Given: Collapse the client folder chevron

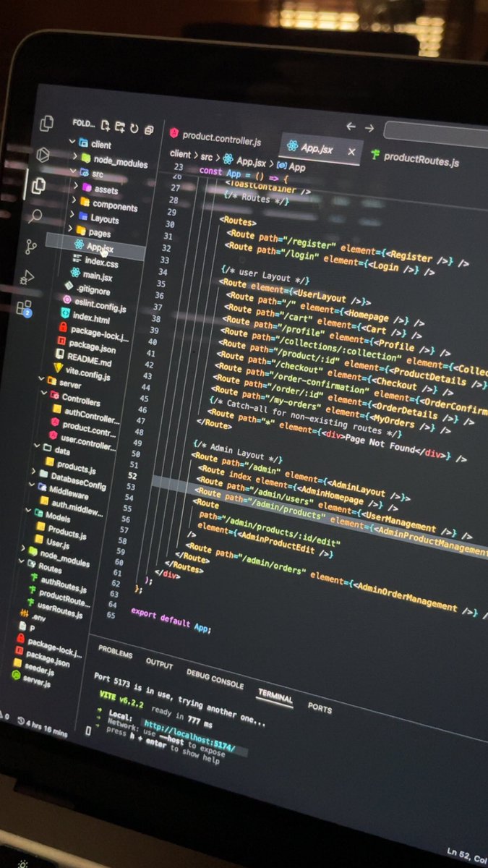Looking at the screenshot, I should (x=72, y=142).
